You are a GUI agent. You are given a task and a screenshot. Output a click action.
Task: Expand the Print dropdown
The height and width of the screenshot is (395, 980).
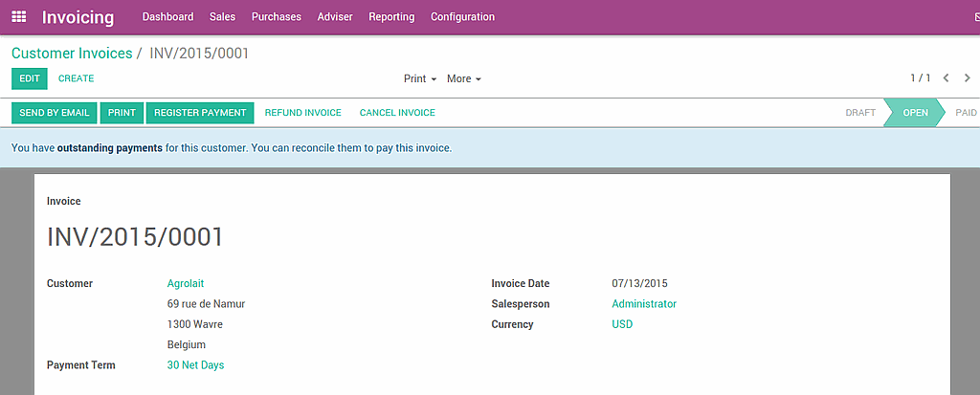[x=420, y=78]
